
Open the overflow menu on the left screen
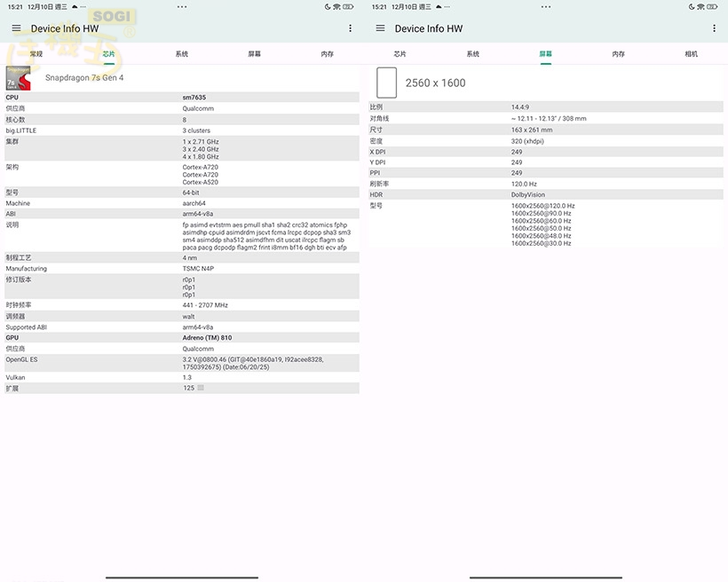click(351, 28)
